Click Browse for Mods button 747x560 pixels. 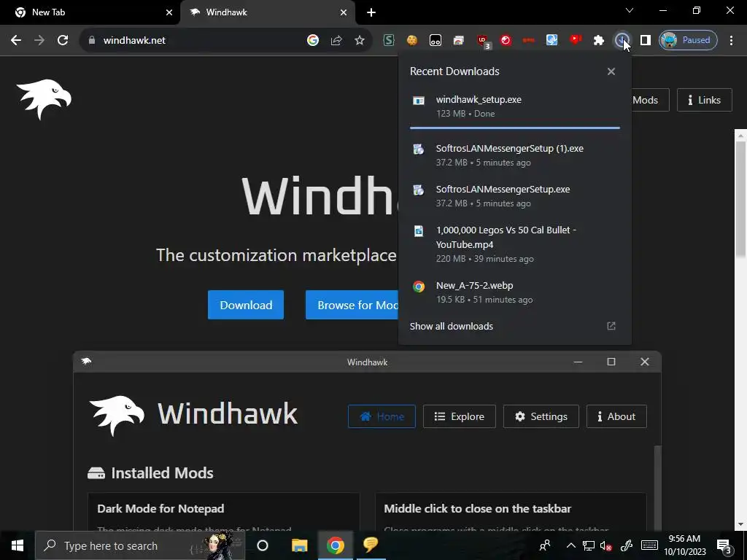(352, 305)
